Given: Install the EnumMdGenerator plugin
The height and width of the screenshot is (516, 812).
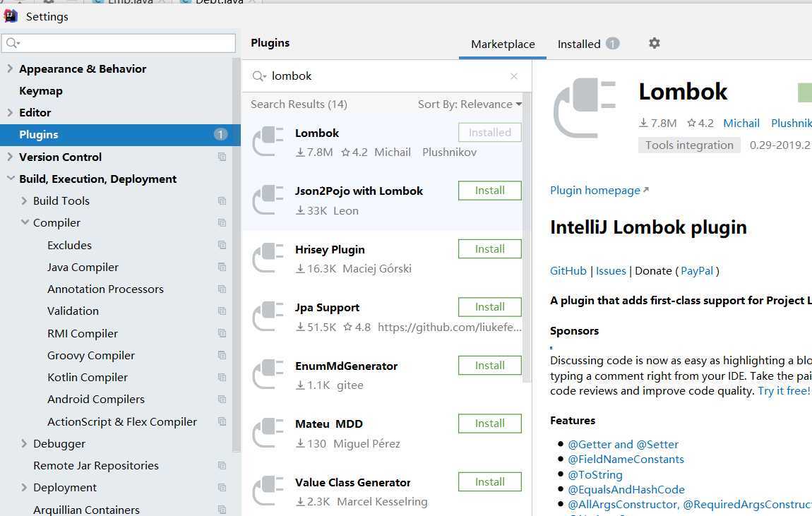Looking at the screenshot, I should pos(490,366).
